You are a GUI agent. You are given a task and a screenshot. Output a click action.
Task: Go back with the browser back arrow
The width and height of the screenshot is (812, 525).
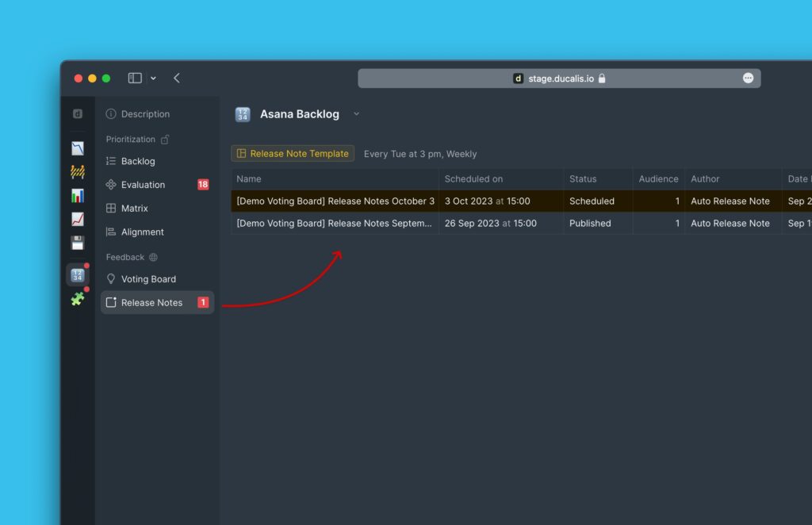177,78
